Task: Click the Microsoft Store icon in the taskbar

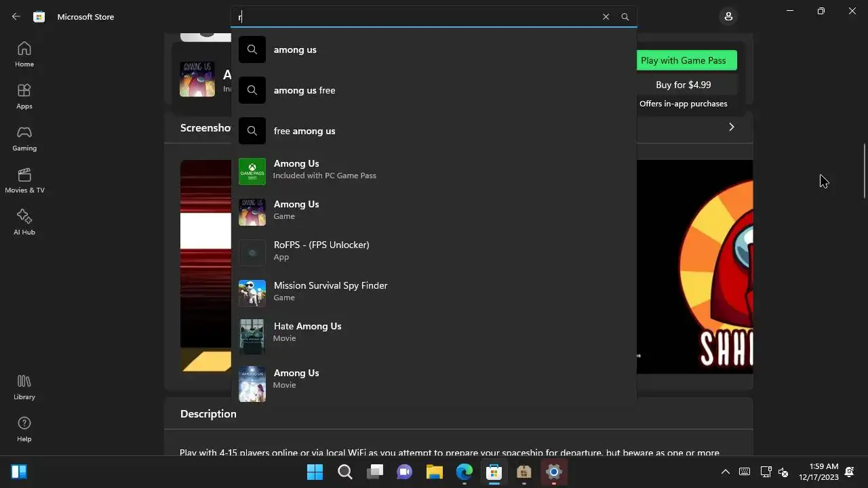Action: (494, 472)
